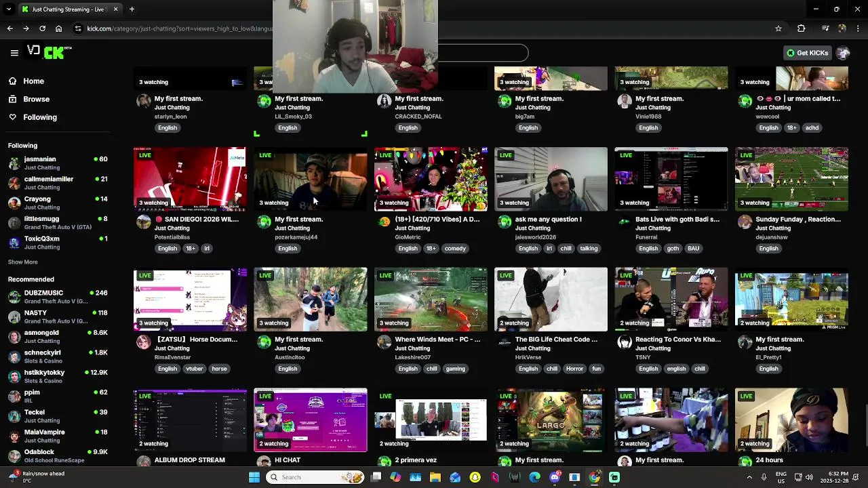Open the weather widget in taskbar
Viewport: 868px width, 488px height.
tap(38, 477)
